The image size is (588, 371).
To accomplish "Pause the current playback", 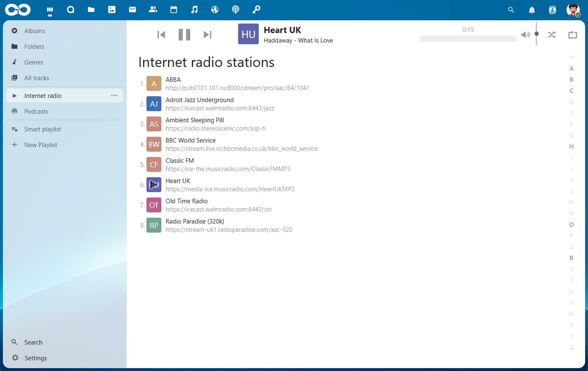I will [x=184, y=34].
